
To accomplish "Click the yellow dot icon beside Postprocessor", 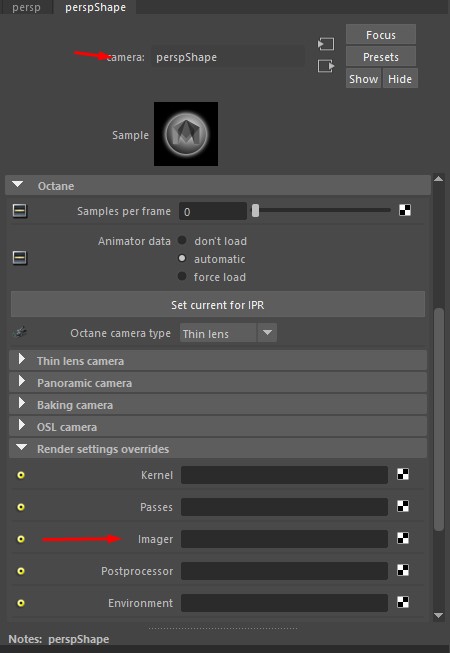I will (21, 571).
